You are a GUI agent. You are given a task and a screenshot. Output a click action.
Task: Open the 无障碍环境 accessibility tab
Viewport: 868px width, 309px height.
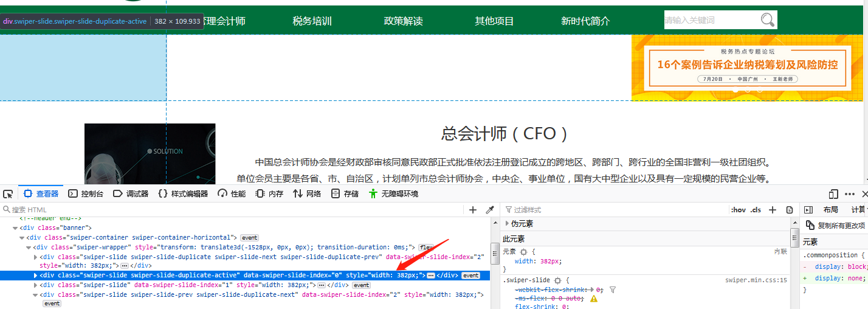tap(394, 194)
